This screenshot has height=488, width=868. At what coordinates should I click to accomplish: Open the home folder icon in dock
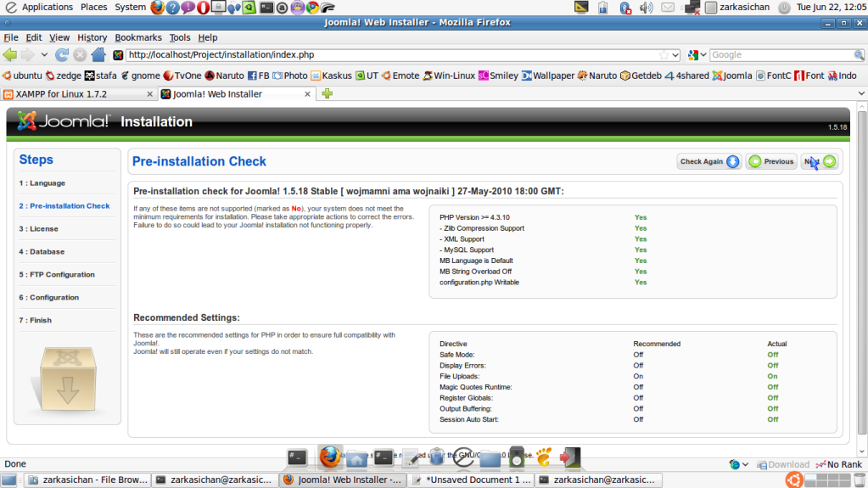click(x=356, y=459)
